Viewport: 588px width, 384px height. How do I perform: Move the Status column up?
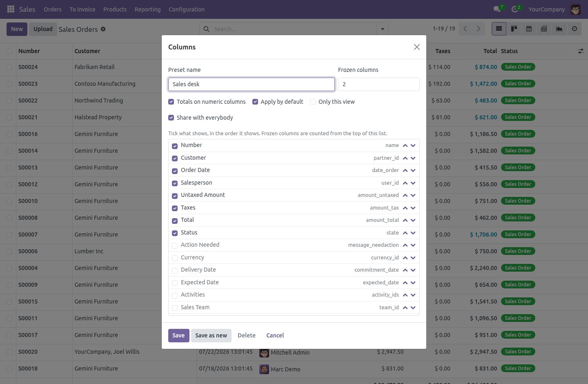[405, 233]
